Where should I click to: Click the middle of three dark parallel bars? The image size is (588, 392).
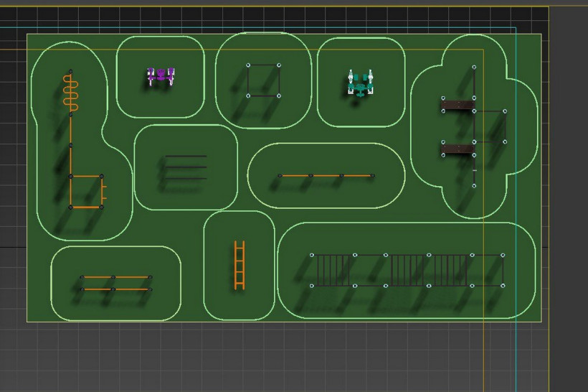click(x=186, y=167)
